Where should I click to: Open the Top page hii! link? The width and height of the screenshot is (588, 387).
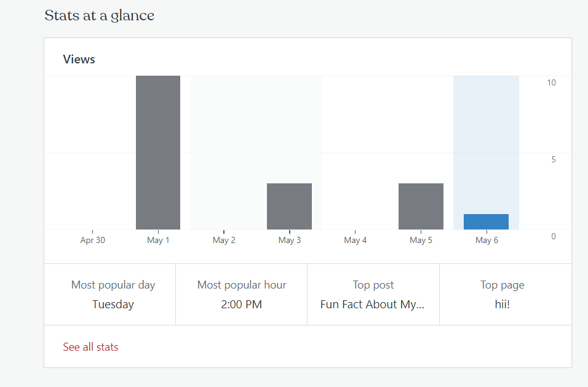pyautogui.click(x=502, y=304)
